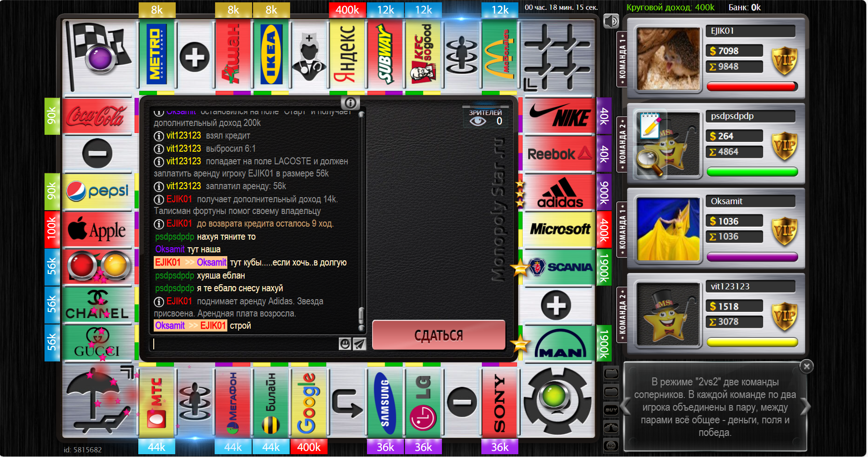Click the Oksamit name in last chat message

tap(170, 325)
